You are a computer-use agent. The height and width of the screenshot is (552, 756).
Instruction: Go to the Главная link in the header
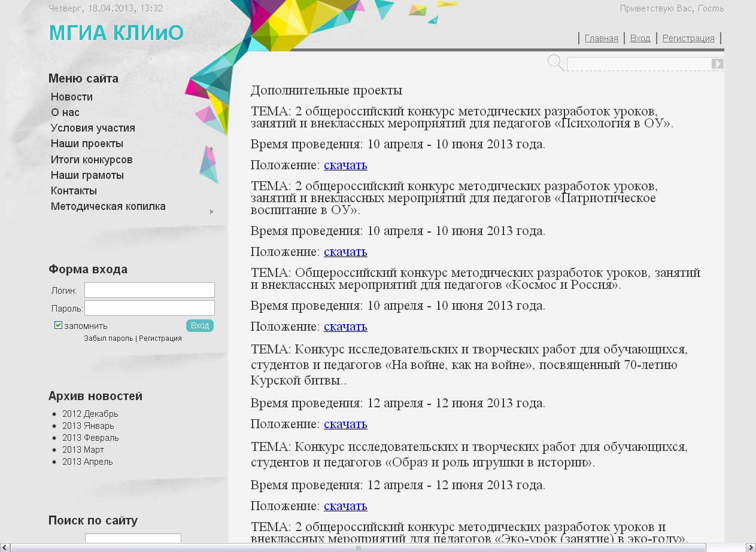tap(601, 38)
